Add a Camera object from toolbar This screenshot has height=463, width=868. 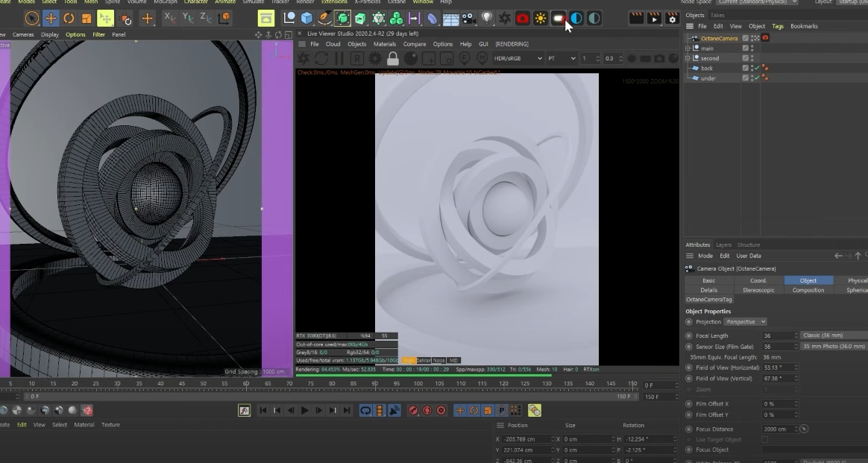(x=468, y=19)
